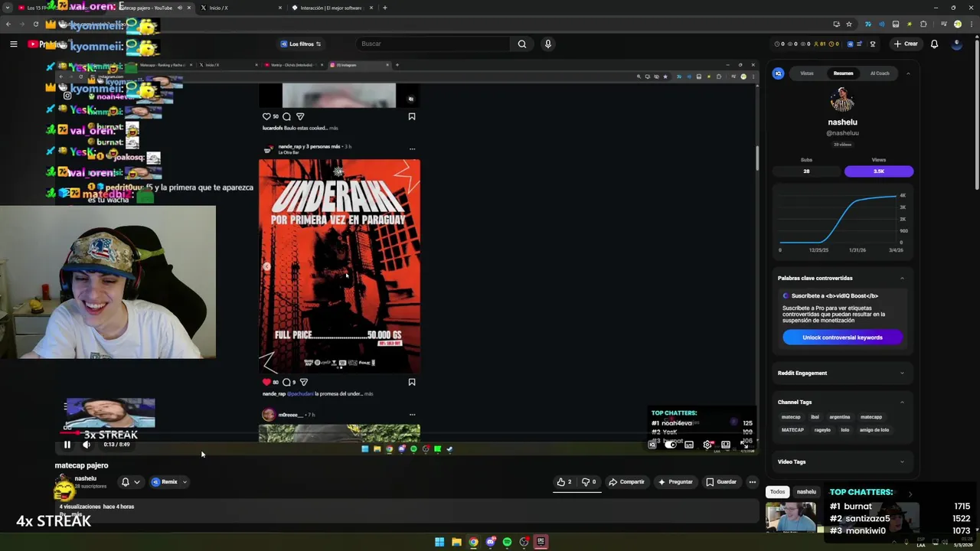Open Chrome from taskbar
The height and width of the screenshot is (551, 980).
coord(473,542)
